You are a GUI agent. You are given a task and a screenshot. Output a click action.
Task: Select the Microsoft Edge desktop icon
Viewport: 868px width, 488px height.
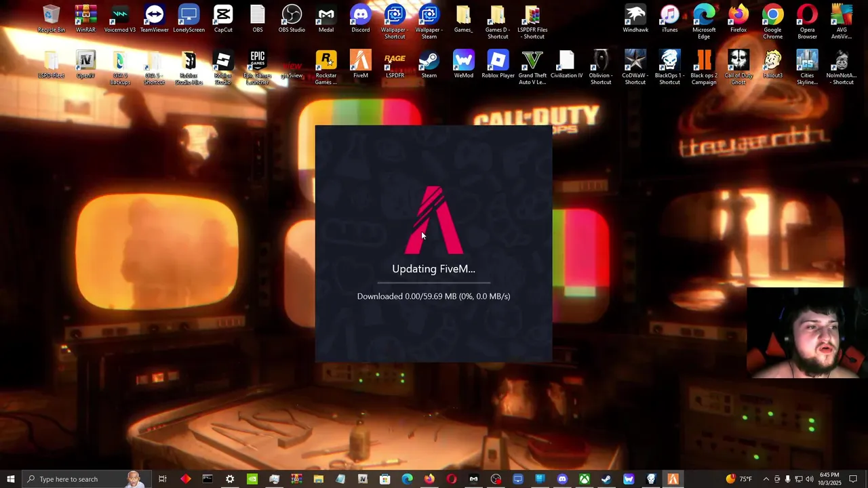[x=704, y=22]
